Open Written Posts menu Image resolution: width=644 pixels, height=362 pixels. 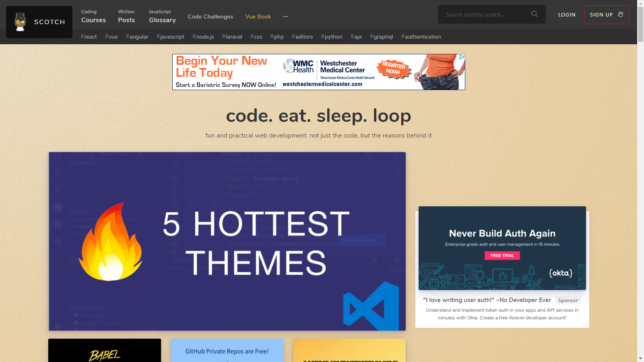coord(126,16)
